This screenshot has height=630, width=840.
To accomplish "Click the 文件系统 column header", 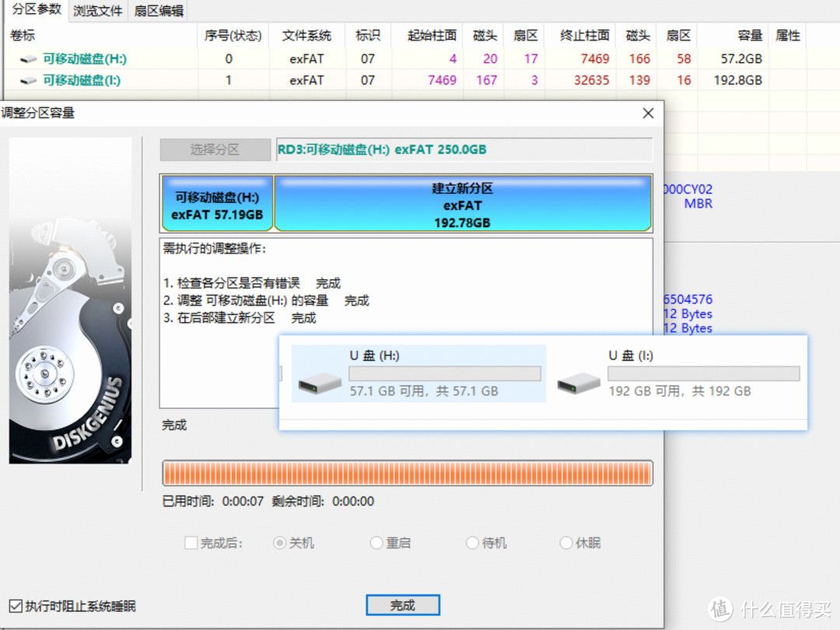I will tap(306, 35).
